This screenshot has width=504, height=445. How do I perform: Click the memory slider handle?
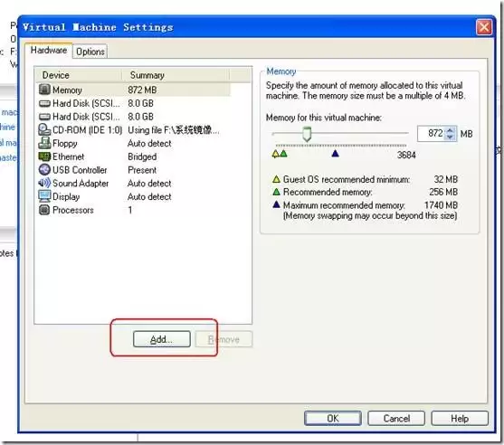307,134
